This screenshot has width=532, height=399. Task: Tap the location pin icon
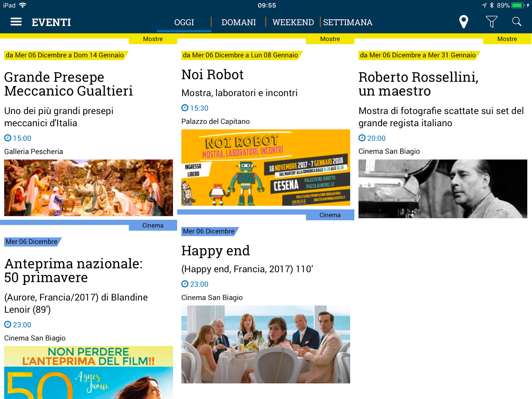pyautogui.click(x=463, y=22)
